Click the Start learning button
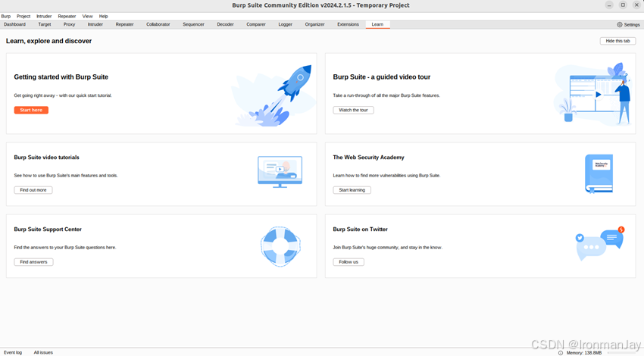The height and width of the screenshot is (356, 644). [x=352, y=190]
